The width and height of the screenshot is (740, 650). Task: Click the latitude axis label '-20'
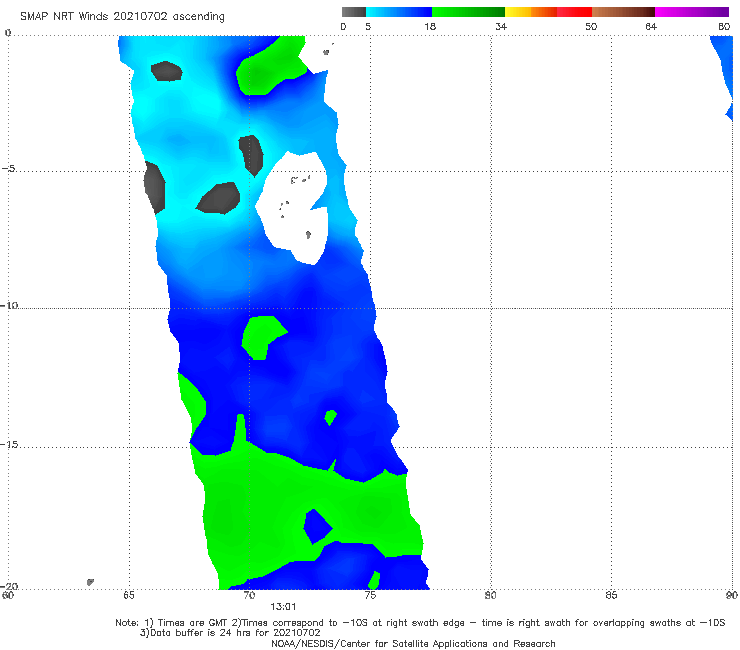[x=9, y=586]
